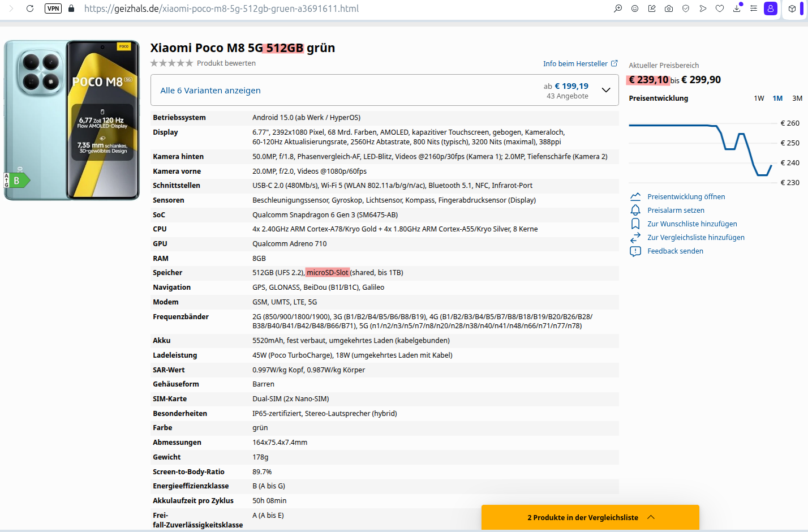Click the '89.7%' screen-to-body value
The height and width of the screenshot is (532, 808).
click(x=262, y=472)
